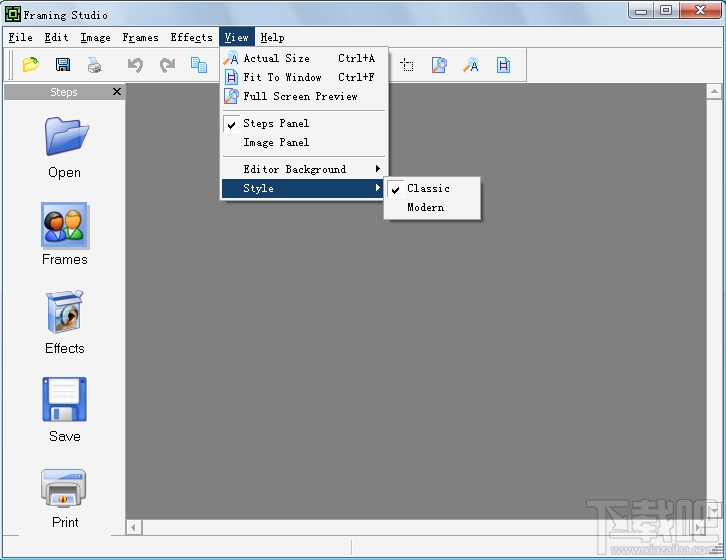Click the Framing Studio title bar icon

coord(13,14)
